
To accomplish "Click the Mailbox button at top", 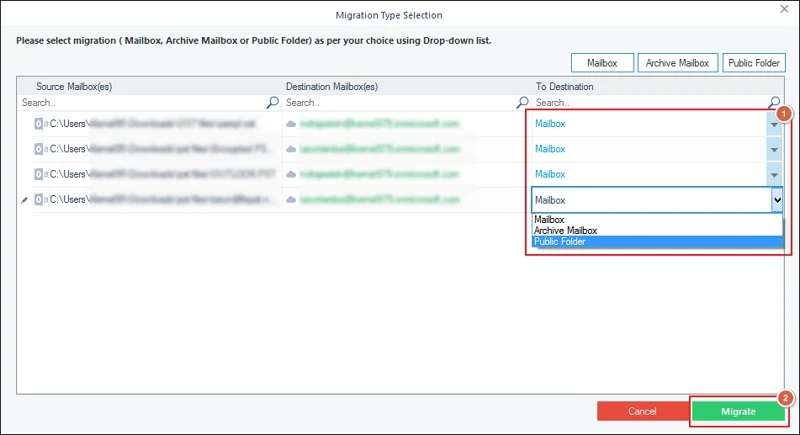I will tap(602, 63).
